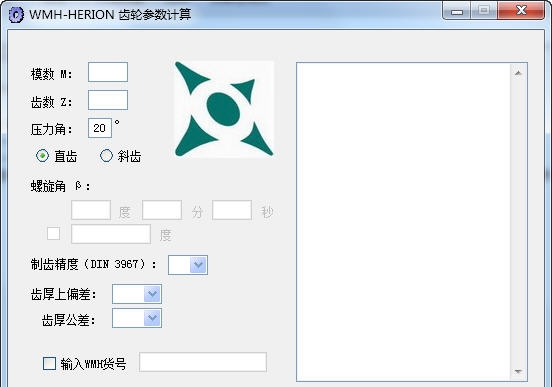Viewport: 552px width, 387px height.
Task: Select the 直齿 radio button
Action: (x=42, y=155)
